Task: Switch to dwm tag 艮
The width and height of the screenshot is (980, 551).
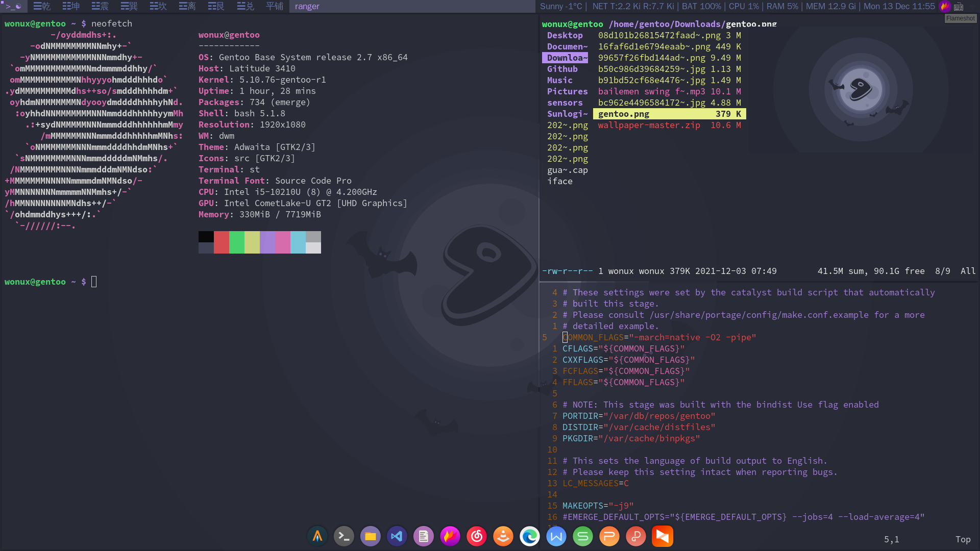Action: point(216,6)
